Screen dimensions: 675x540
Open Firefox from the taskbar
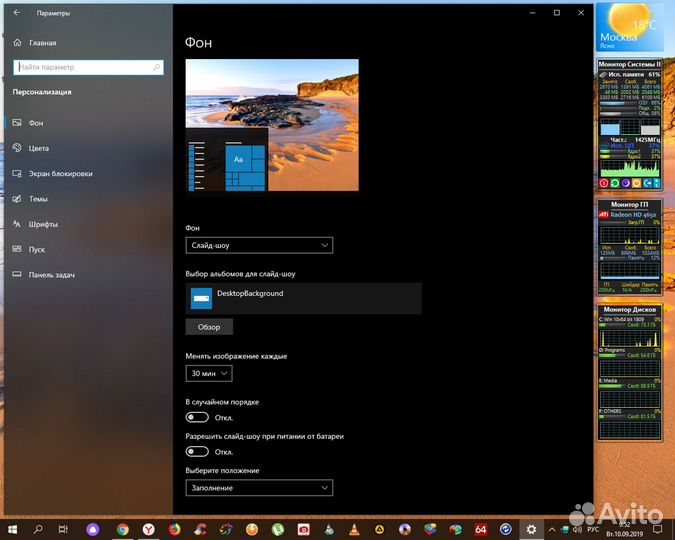pyautogui.click(x=174, y=529)
